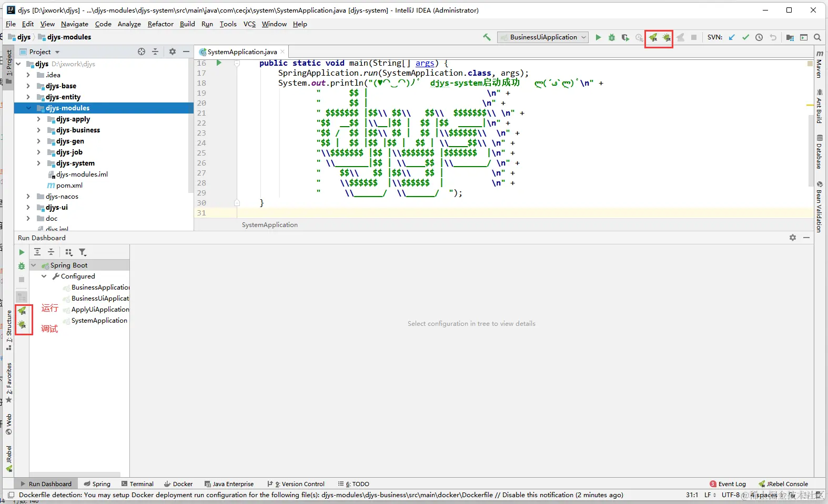Toggle the fold marker at line 16
828x504 pixels.
point(237,63)
